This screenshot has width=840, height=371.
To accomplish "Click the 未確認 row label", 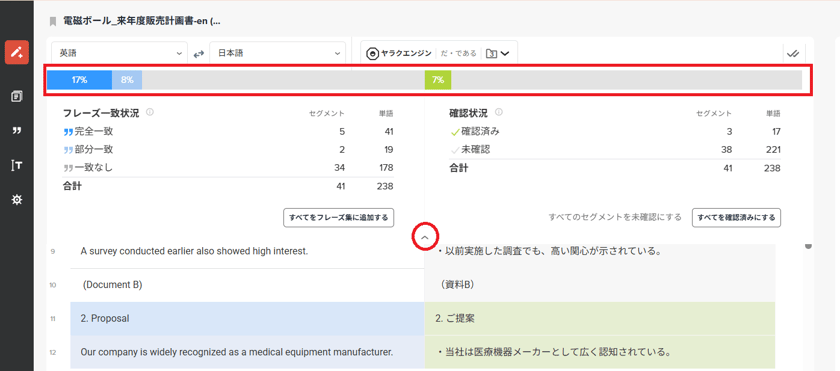I will click(x=476, y=149).
